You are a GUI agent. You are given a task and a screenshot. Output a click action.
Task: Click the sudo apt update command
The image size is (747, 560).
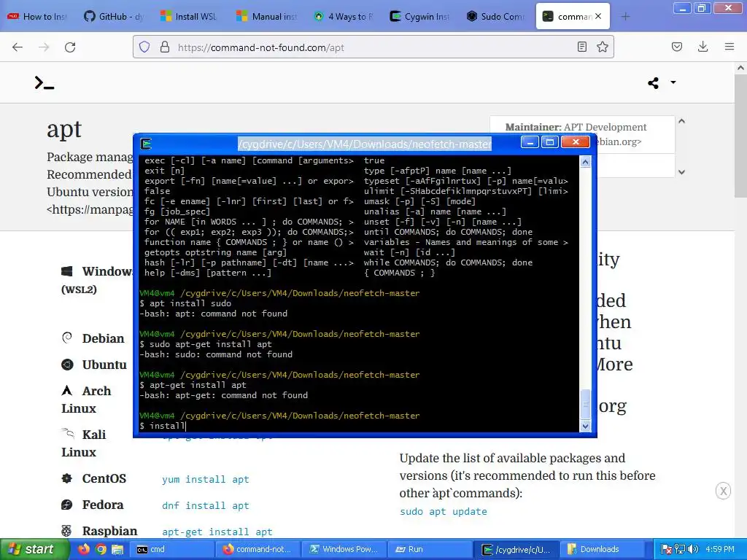coord(443,511)
